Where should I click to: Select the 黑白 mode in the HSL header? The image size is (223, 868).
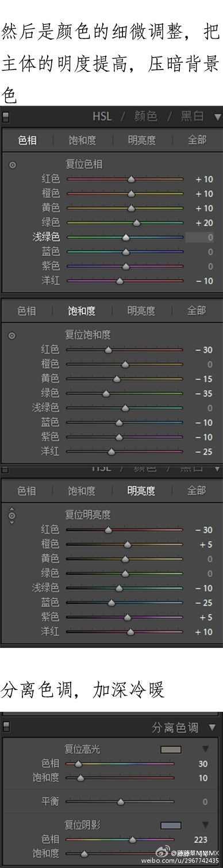click(x=192, y=117)
